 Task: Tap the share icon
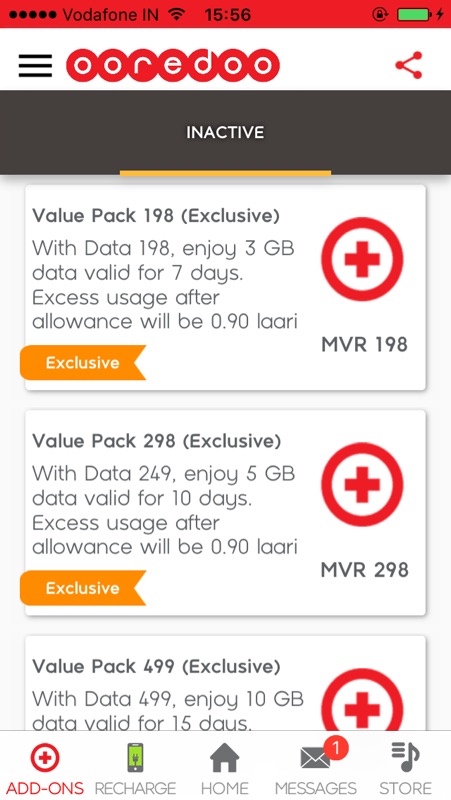409,65
